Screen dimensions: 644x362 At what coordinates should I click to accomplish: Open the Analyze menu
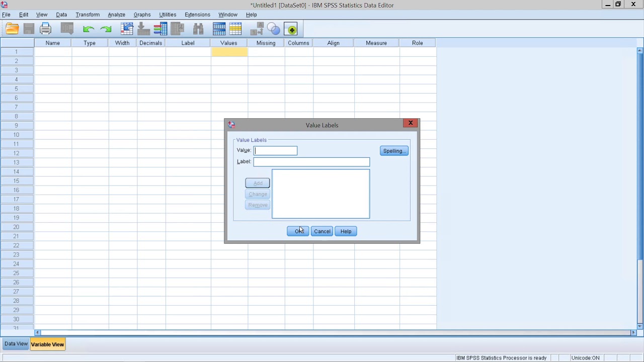tap(116, 15)
